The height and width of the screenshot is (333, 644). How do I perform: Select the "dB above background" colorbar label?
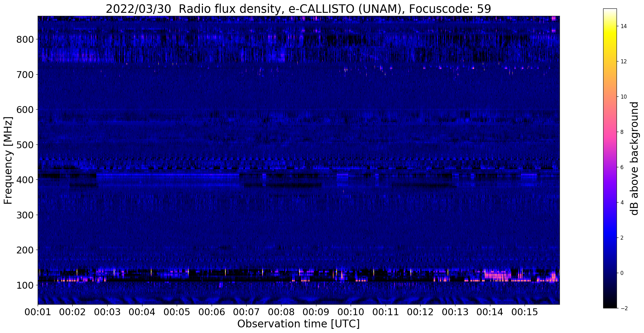point(634,159)
